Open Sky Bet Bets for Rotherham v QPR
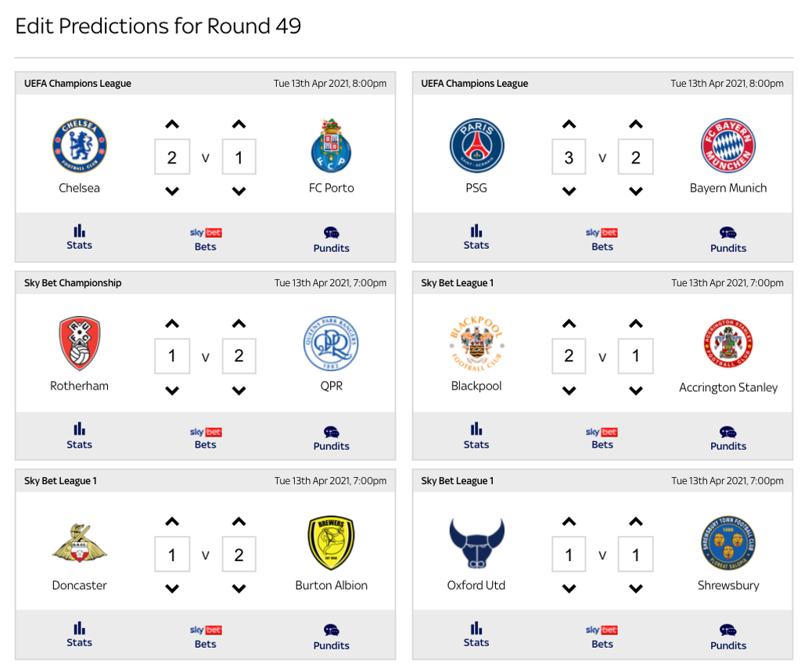 [206, 438]
